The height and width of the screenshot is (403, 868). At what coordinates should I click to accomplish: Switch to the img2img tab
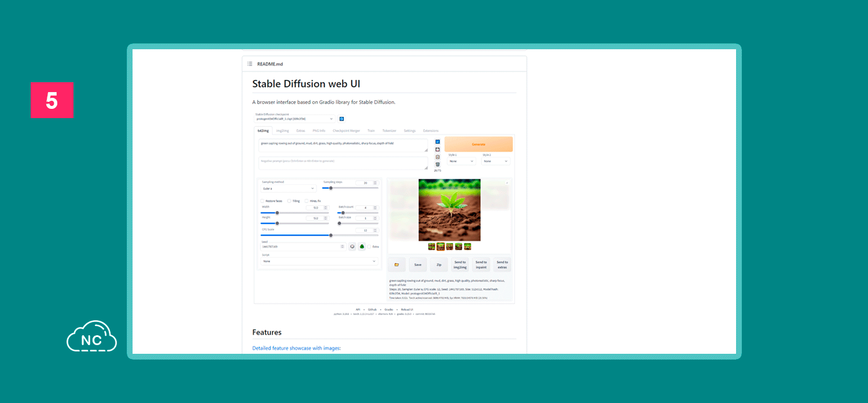click(282, 131)
